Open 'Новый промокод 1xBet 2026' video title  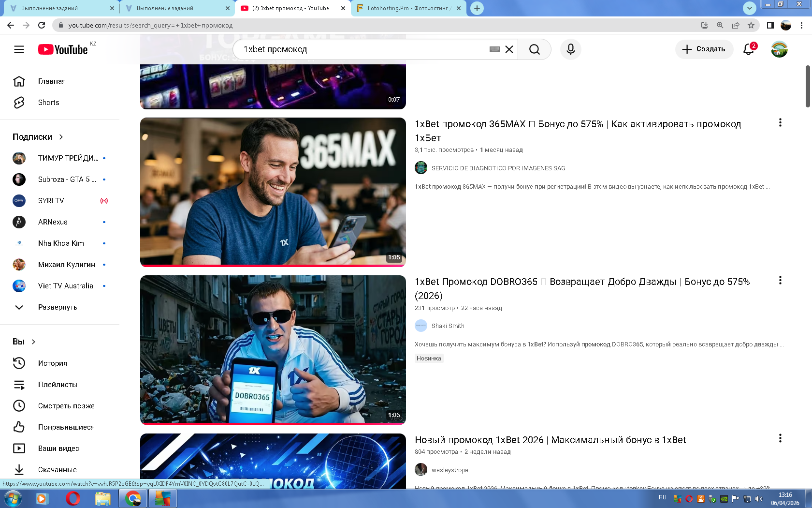[550, 440]
